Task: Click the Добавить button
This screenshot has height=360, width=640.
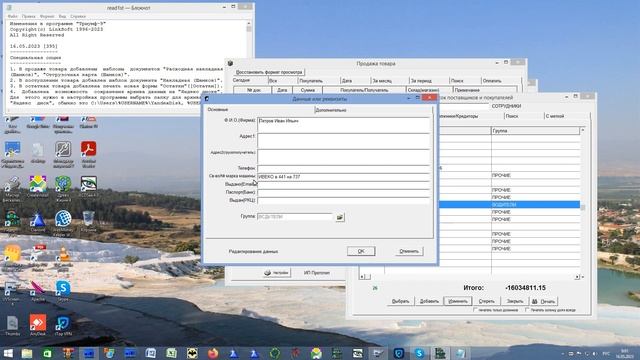Action: pos(429,301)
